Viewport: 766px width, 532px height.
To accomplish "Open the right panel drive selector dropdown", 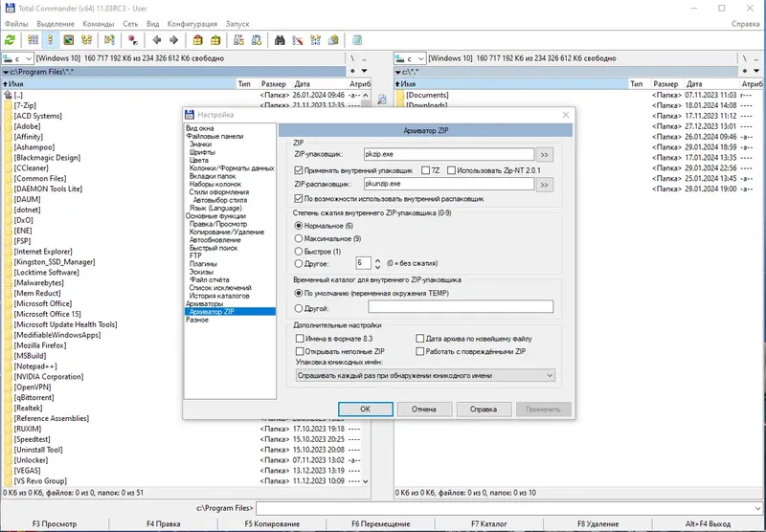I will coord(410,58).
